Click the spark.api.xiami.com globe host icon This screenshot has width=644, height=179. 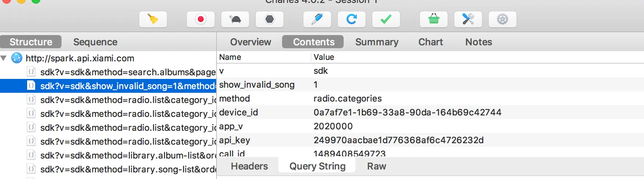click(x=17, y=58)
